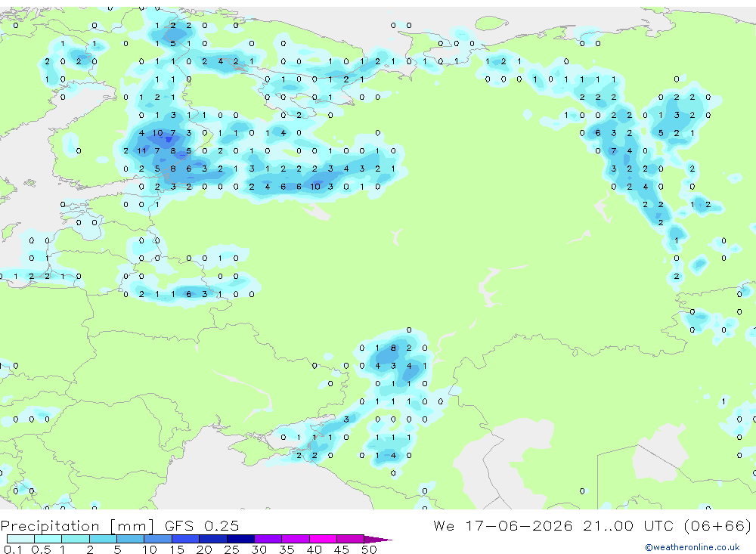The width and height of the screenshot is (756, 554).
Task: Click the 'GFS 0.25' model label
Action: click(202, 525)
